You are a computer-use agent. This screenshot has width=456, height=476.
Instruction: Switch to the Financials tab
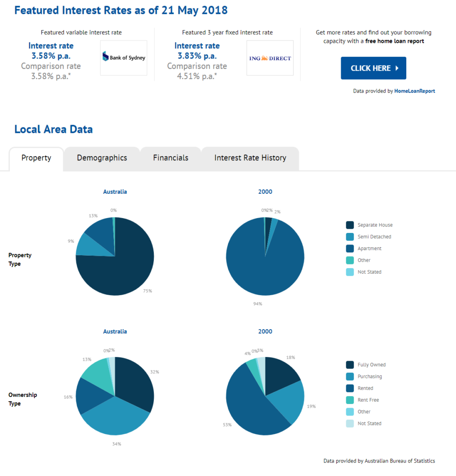coord(171,159)
